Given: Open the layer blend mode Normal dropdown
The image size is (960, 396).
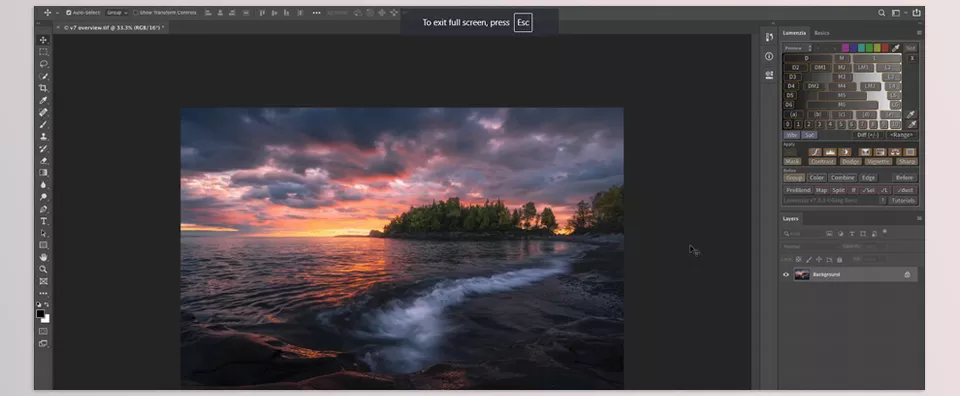Looking at the screenshot, I should [809, 247].
